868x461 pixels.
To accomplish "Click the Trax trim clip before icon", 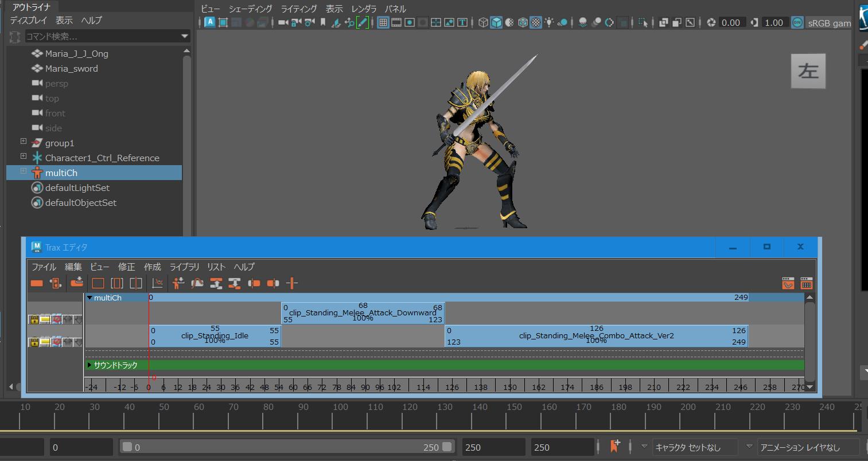I will coord(254,283).
